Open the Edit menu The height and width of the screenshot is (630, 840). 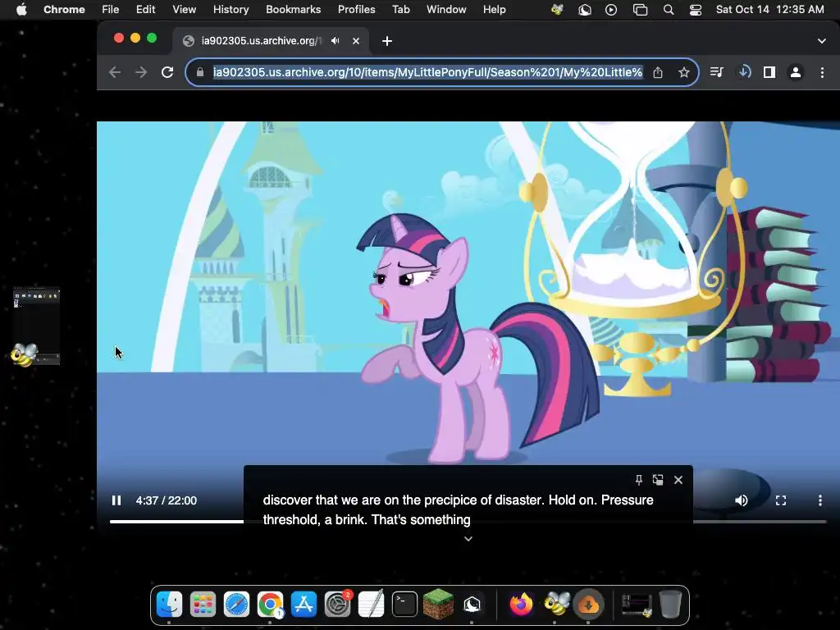(x=146, y=10)
